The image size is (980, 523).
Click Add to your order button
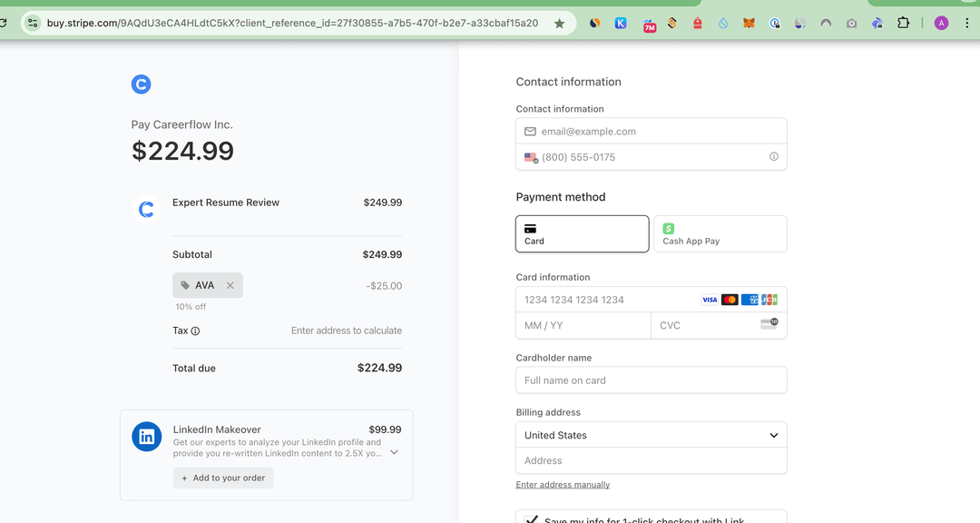click(x=223, y=478)
